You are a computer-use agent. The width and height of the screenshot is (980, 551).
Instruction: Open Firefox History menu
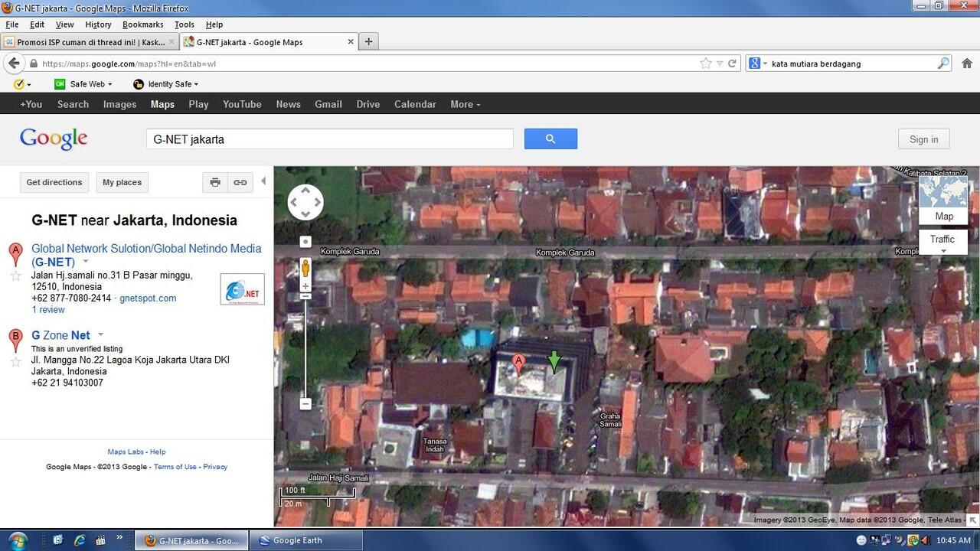(x=98, y=24)
